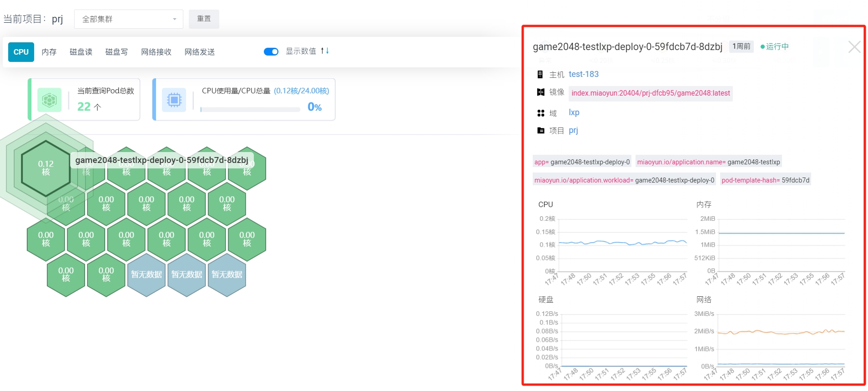Click the 硬盘 disk line chart
This screenshot has width=868, height=391.
tap(624, 340)
